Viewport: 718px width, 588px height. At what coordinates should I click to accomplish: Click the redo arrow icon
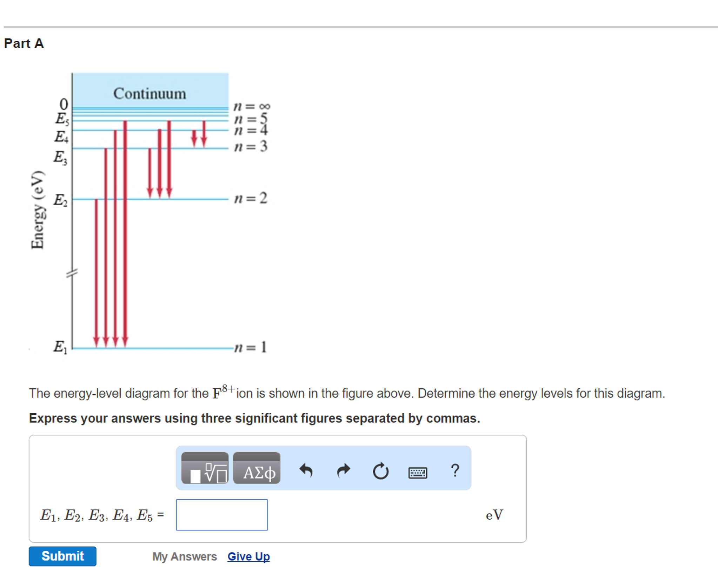344,470
